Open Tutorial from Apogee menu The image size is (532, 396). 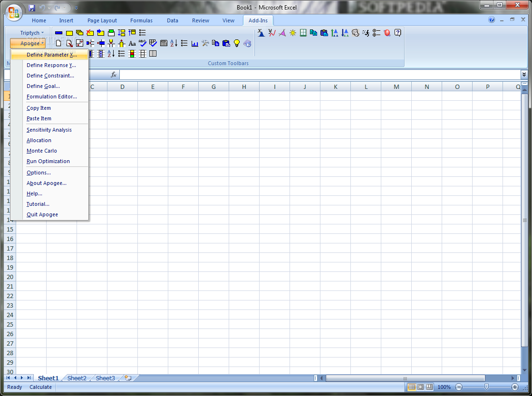pyautogui.click(x=49, y=204)
